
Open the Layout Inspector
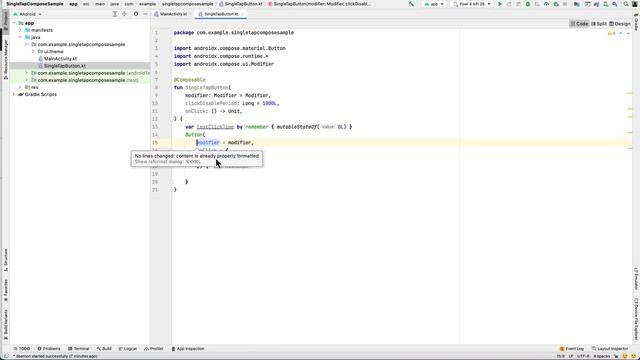[610, 349]
